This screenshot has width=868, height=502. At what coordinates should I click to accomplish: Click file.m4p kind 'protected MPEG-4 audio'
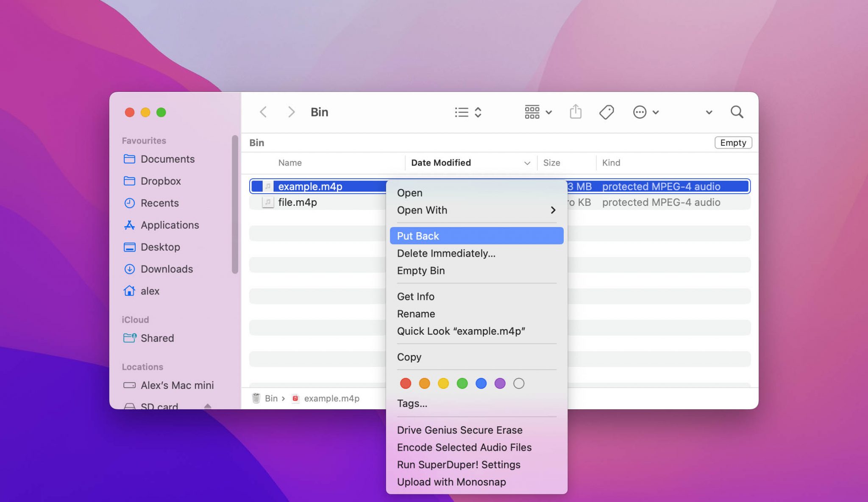click(661, 202)
